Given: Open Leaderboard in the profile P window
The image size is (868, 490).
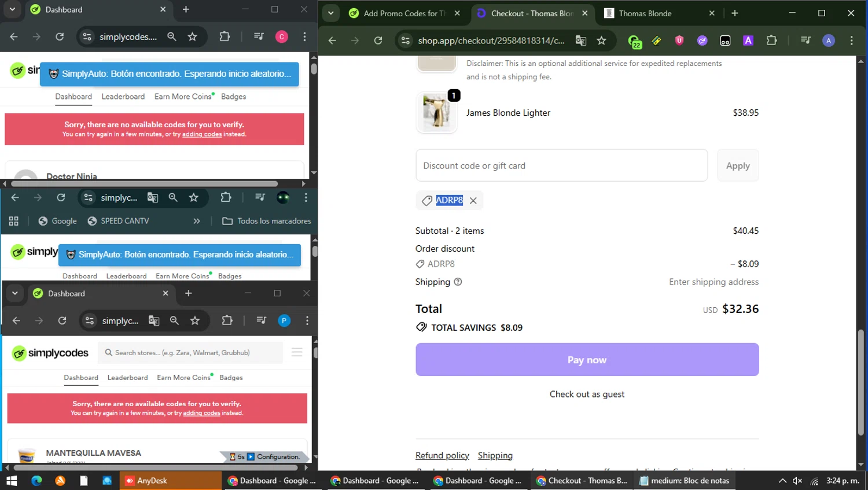Looking at the screenshot, I should [x=127, y=378].
